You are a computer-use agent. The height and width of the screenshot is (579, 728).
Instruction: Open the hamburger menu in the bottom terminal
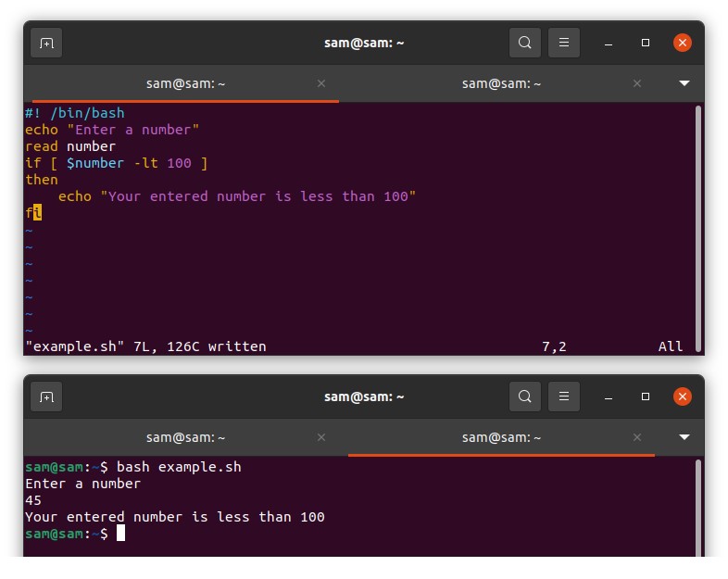pos(564,396)
